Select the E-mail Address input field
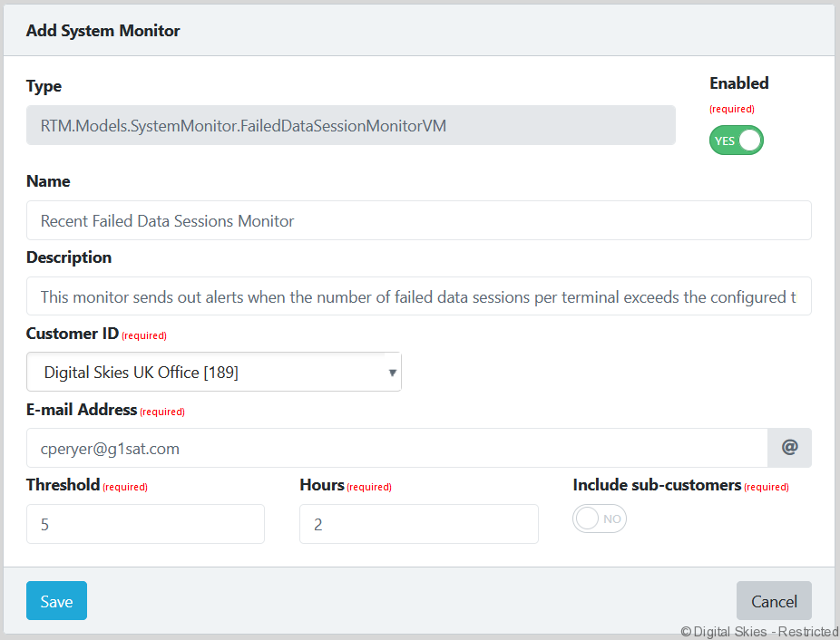The image size is (840, 640). pyautogui.click(x=397, y=448)
